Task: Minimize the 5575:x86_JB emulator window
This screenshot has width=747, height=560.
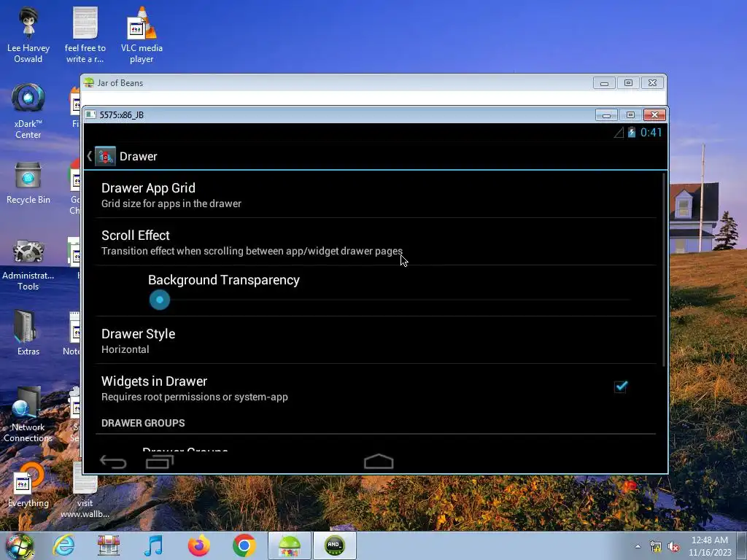Action: click(x=606, y=115)
